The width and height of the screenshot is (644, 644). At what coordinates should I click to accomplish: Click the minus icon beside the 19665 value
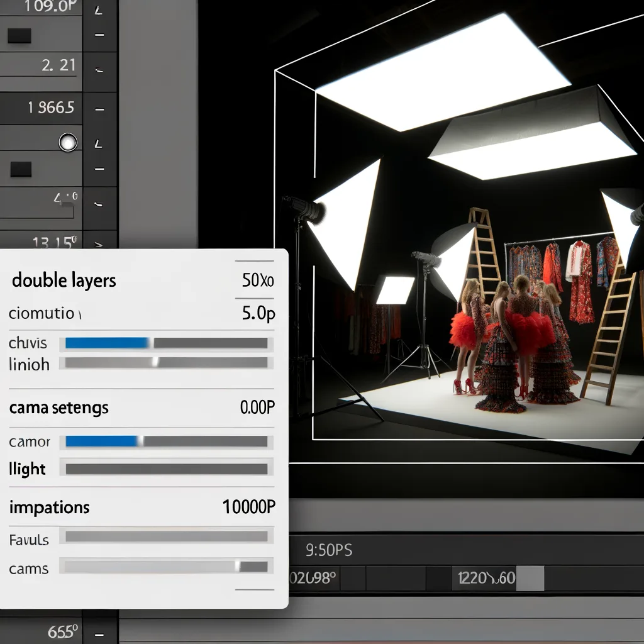click(x=99, y=109)
